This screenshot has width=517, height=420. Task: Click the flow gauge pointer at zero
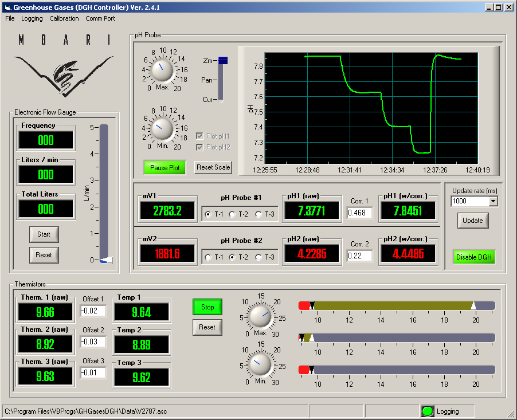(x=106, y=260)
